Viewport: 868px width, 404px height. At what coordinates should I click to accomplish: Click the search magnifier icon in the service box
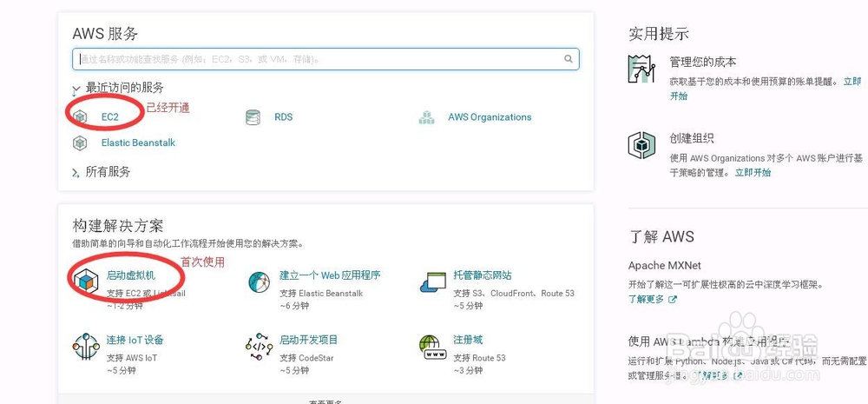coord(568,59)
